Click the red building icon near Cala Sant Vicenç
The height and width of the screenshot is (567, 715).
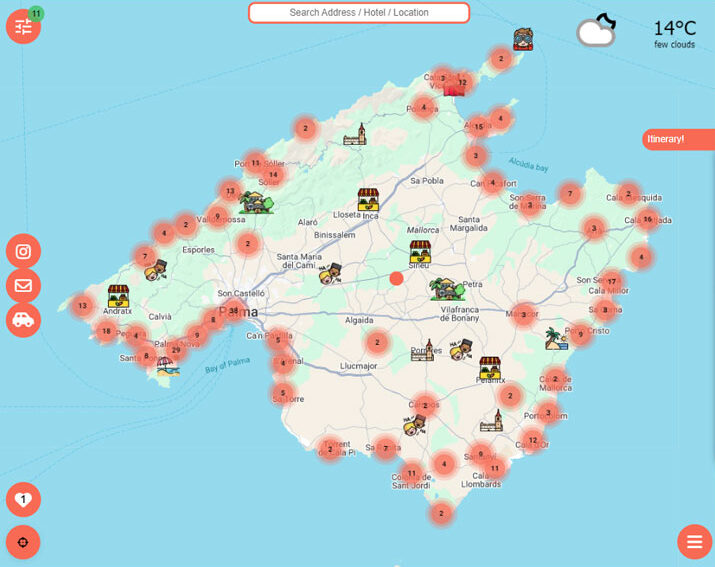pos(454,89)
